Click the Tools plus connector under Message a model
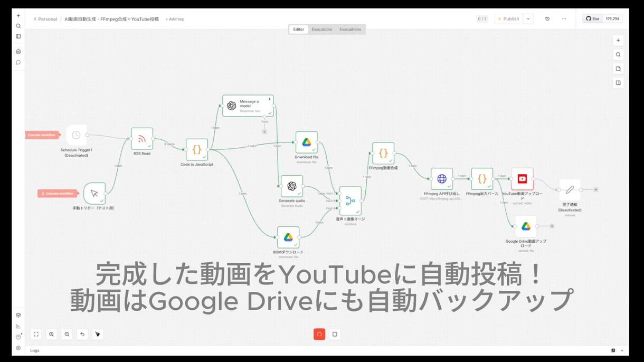 pos(264,131)
